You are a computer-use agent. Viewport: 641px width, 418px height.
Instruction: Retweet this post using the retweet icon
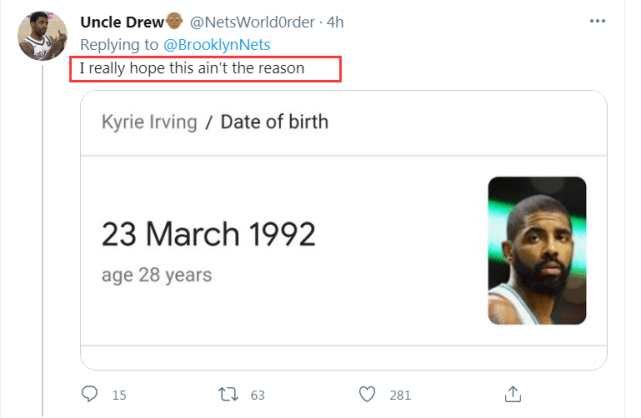point(230,394)
